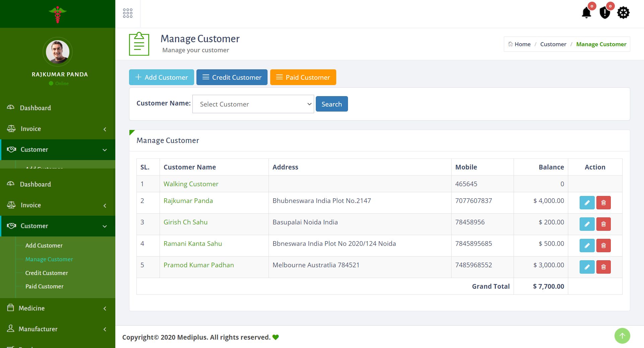Click the Home breadcrumb link
Screen dimensions: 644x348
click(x=522, y=44)
